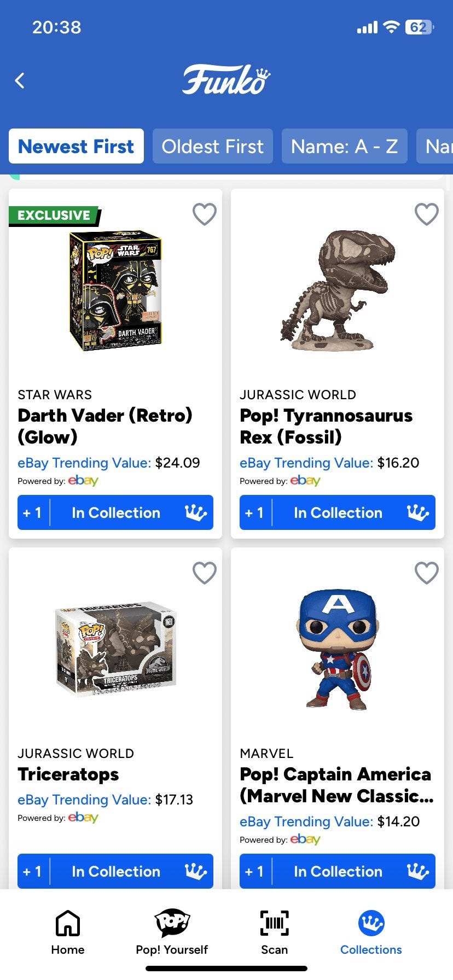Image resolution: width=453 pixels, height=980 pixels.
Task: Heart the Captain America Pop
Action: pos(427,573)
